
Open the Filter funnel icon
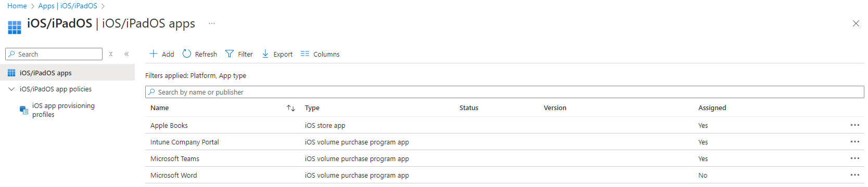[229, 54]
